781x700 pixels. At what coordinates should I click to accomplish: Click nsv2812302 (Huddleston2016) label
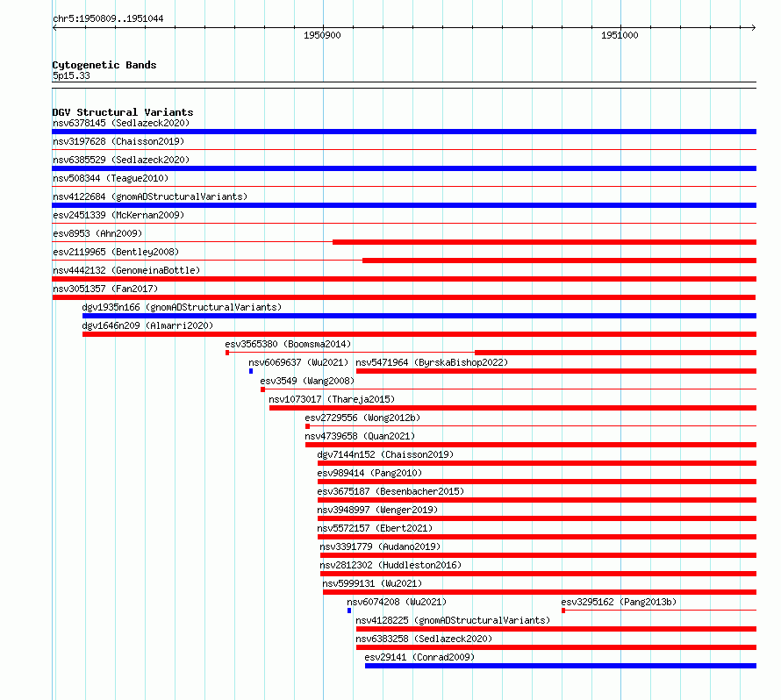pyautogui.click(x=390, y=565)
